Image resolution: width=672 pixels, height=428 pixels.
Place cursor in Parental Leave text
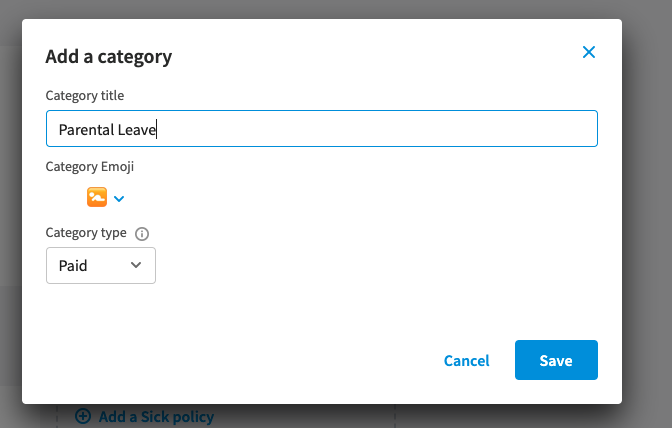pyautogui.click(x=107, y=129)
